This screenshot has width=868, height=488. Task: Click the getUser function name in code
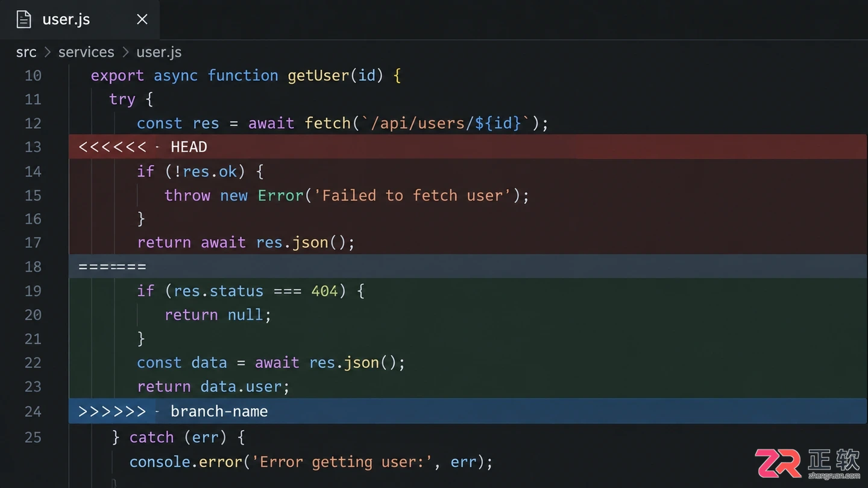[x=318, y=76]
